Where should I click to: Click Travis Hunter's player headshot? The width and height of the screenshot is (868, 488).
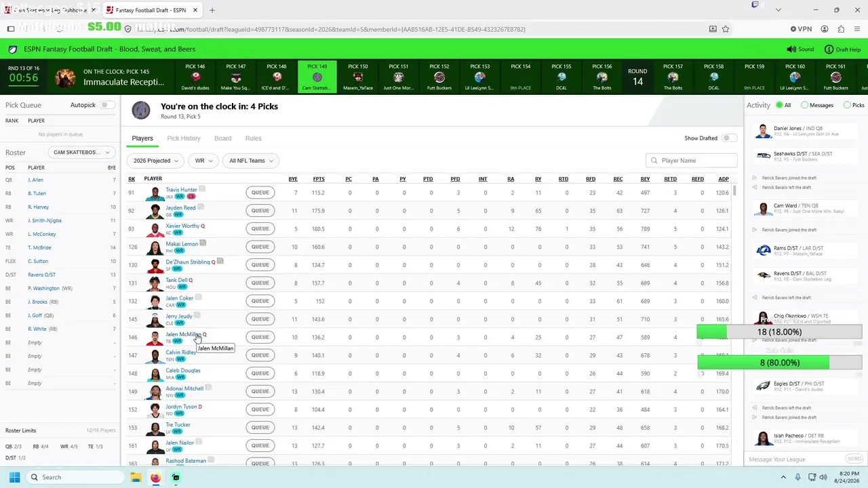[155, 193]
